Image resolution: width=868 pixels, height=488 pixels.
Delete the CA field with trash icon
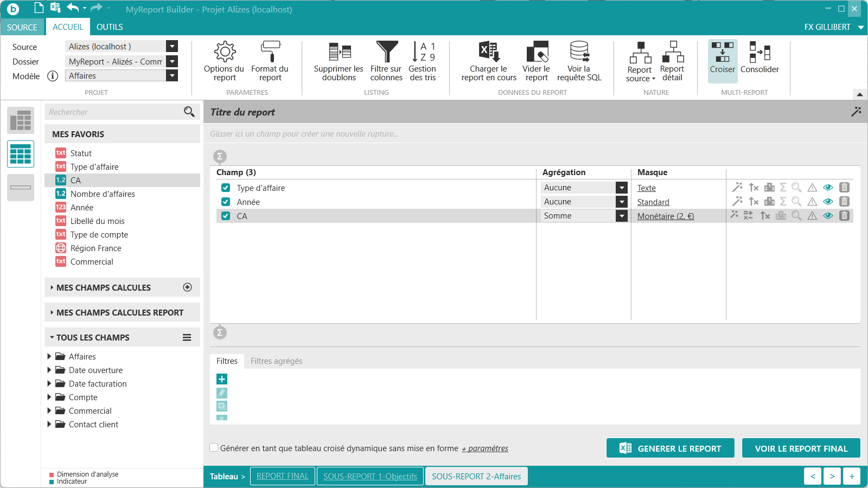844,215
